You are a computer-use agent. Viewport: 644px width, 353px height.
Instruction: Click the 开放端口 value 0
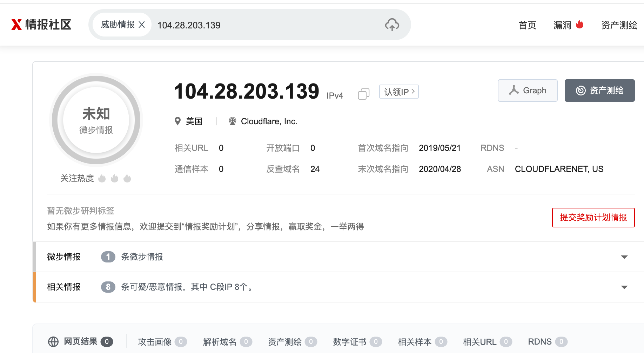[x=313, y=148]
